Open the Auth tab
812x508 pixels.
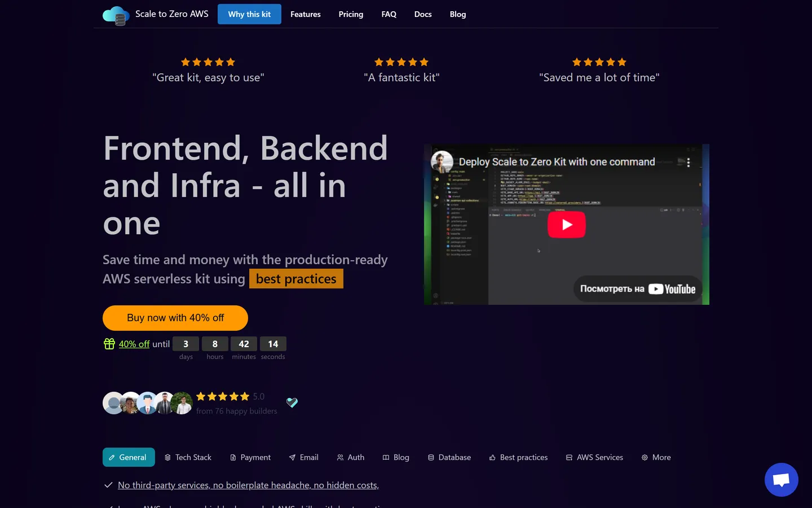350,457
